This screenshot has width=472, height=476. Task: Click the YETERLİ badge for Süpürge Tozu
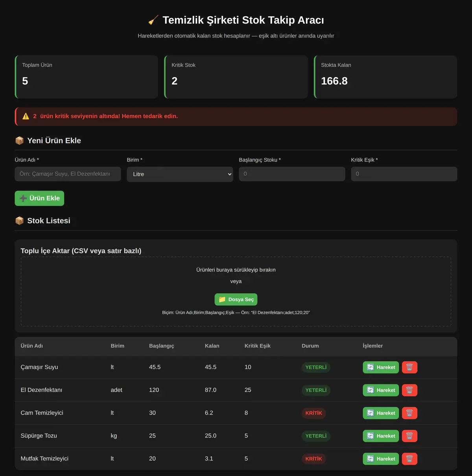[316, 436]
